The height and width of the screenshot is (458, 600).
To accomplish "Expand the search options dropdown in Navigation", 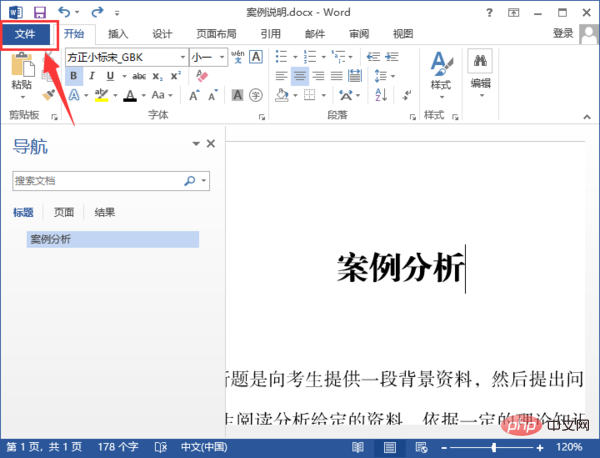I will pyautogui.click(x=204, y=181).
